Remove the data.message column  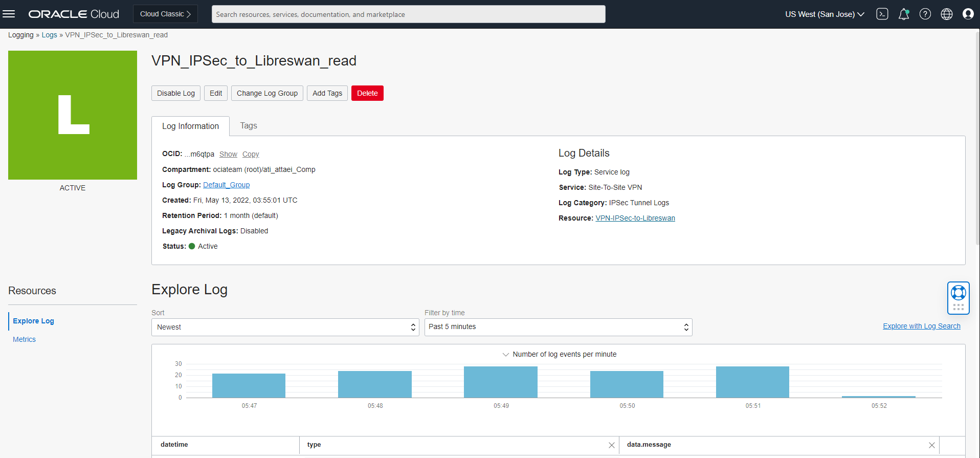[x=931, y=445]
